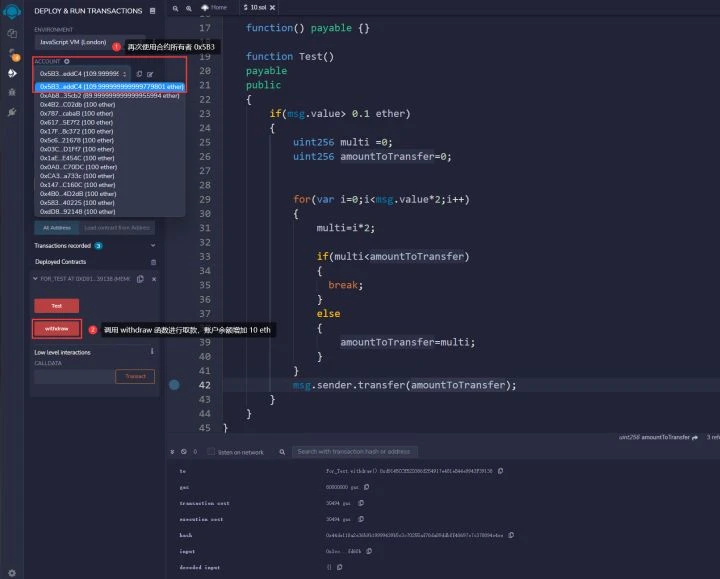Add a new account with plus icon
This screenshot has height=579, width=720.
click(x=67, y=61)
